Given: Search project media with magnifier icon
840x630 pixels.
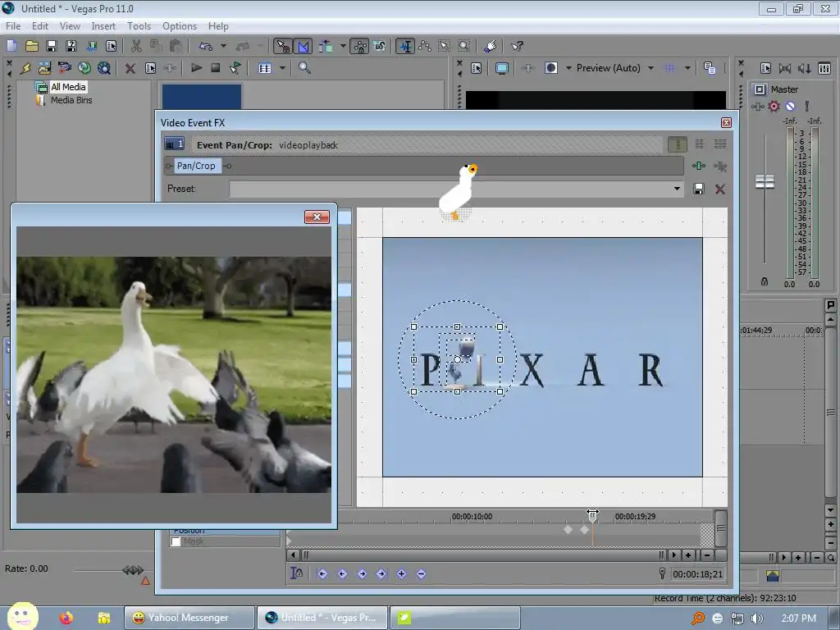Looking at the screenshot, I should (x=305, y=68).
